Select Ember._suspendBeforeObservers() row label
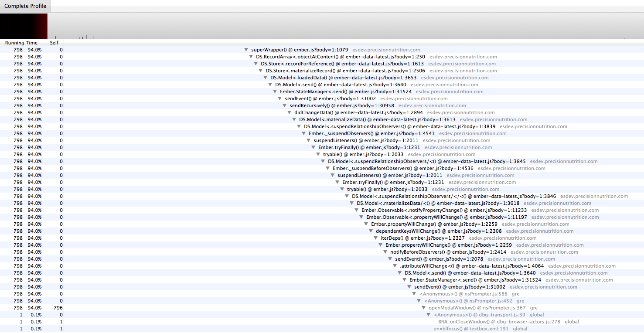The height and width of the screenshot is (333, 644). 403,168
